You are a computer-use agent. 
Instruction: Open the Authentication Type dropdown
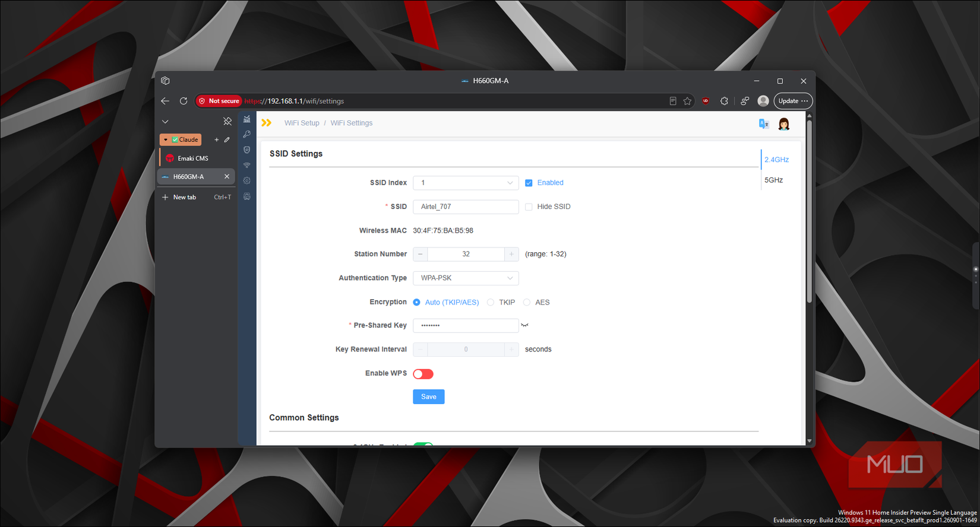466,278
